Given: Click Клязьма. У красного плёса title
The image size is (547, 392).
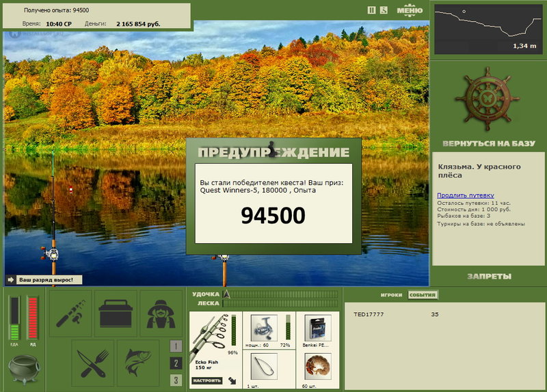Looking at the screenshot, I should click(479, 171).
